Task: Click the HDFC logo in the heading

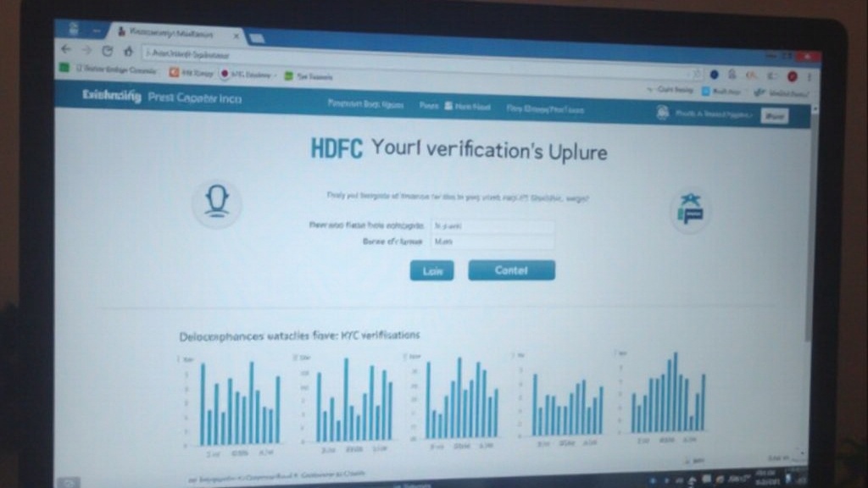Action: coord(337,148)
